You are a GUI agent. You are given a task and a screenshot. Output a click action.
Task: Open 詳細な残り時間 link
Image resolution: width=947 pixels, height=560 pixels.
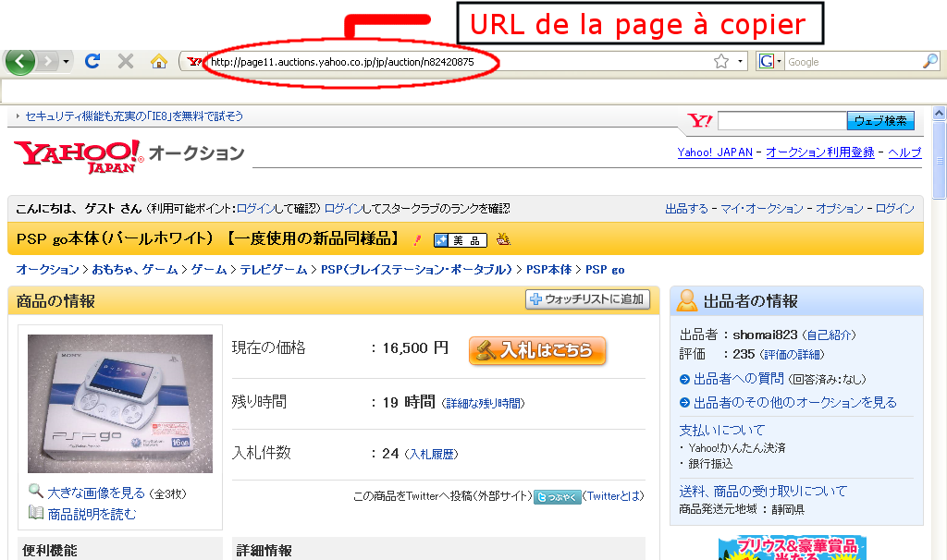pos(483,403)
